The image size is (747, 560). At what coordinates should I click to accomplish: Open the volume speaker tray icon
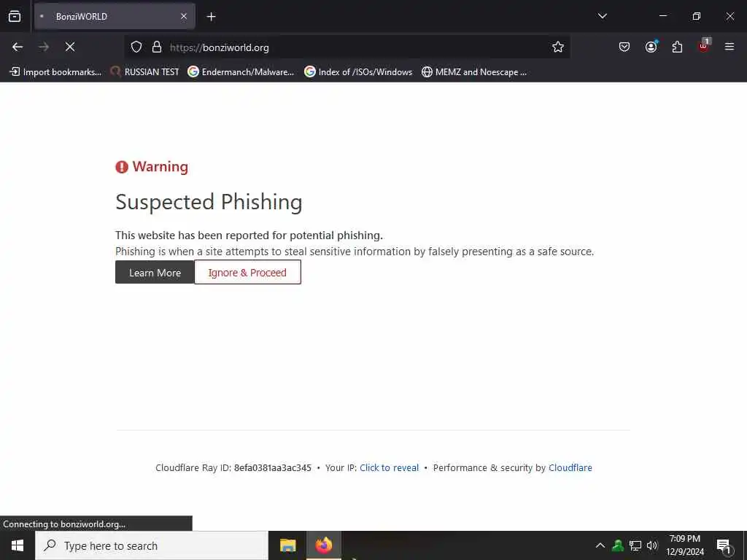652,545
